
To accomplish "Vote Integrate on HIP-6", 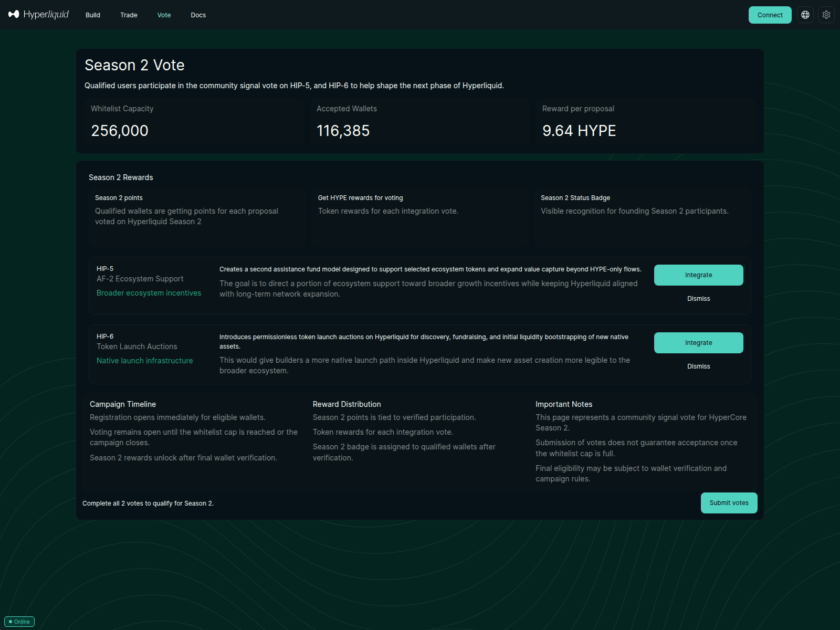I will [699, 343].
